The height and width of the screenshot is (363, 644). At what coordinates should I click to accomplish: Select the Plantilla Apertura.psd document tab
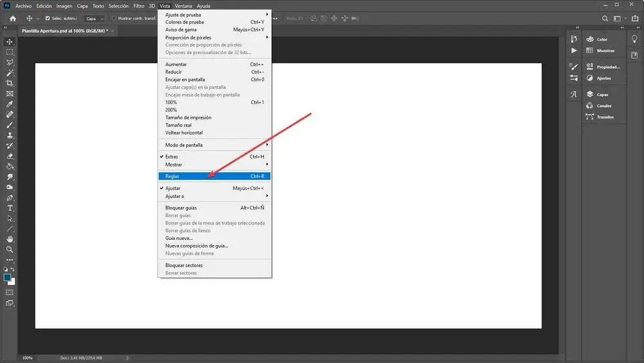(x=65, y=31)
